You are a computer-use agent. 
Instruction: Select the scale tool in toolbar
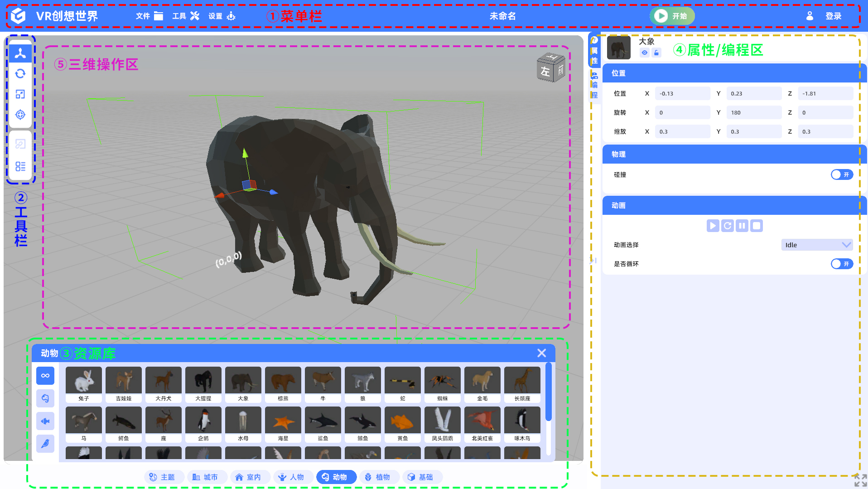(20, 94)
